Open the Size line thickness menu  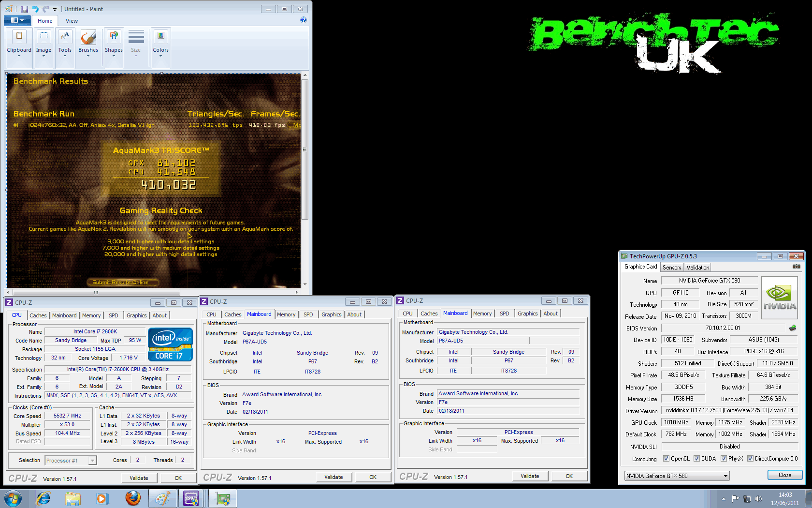tap(136, 44)
